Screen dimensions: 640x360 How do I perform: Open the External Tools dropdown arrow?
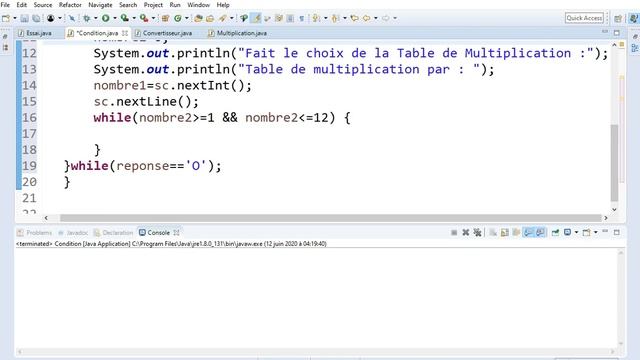click(x=153, y=18)
